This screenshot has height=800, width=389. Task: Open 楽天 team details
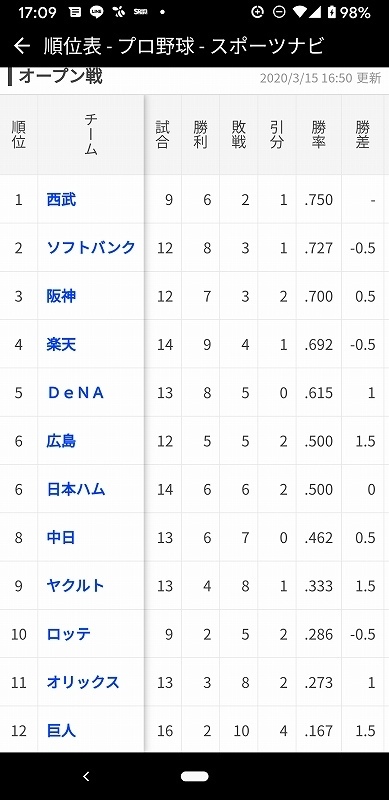point(61,344)
